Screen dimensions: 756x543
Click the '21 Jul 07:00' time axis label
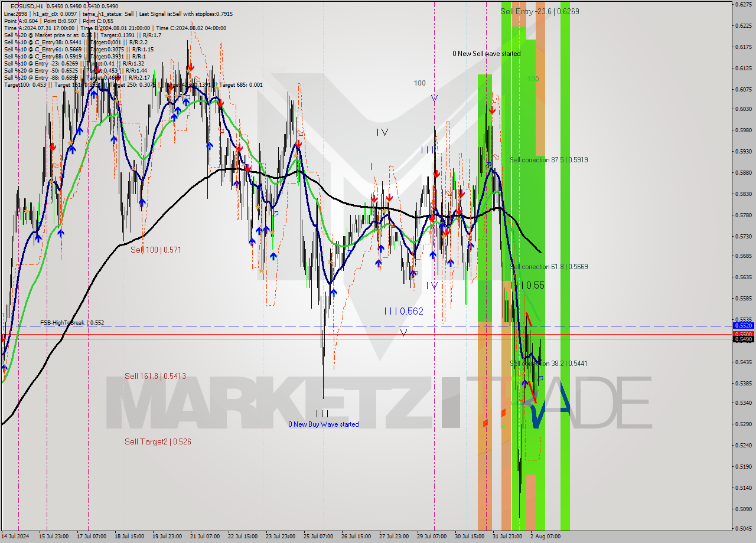(x=205, y=537)
